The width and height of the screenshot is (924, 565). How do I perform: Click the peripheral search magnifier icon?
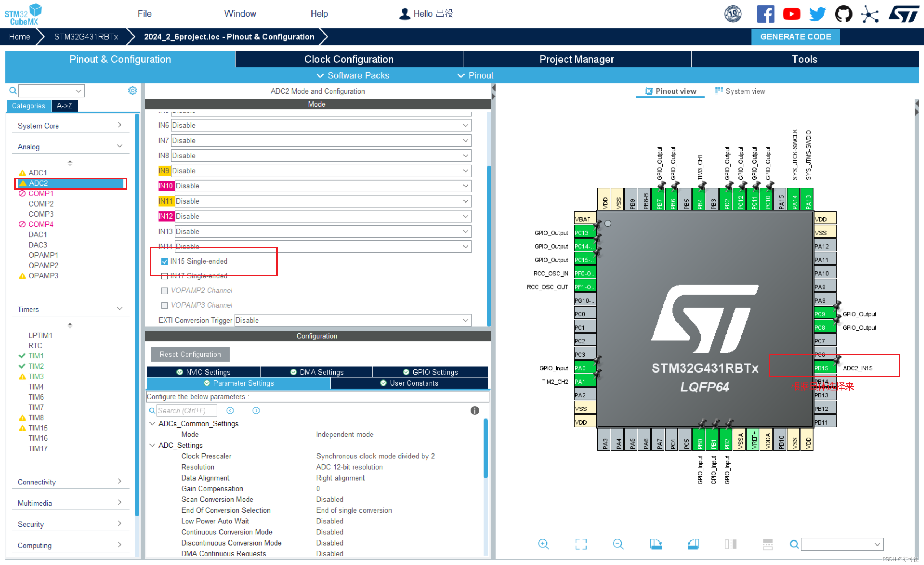13,90
